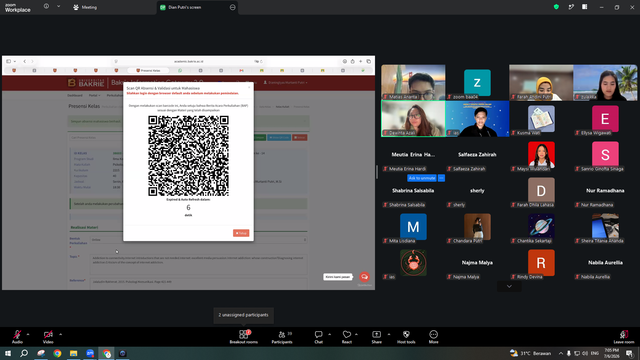The image size is (640, 360).
Task: Open Host tools shield menu
Action: point(406,337)
